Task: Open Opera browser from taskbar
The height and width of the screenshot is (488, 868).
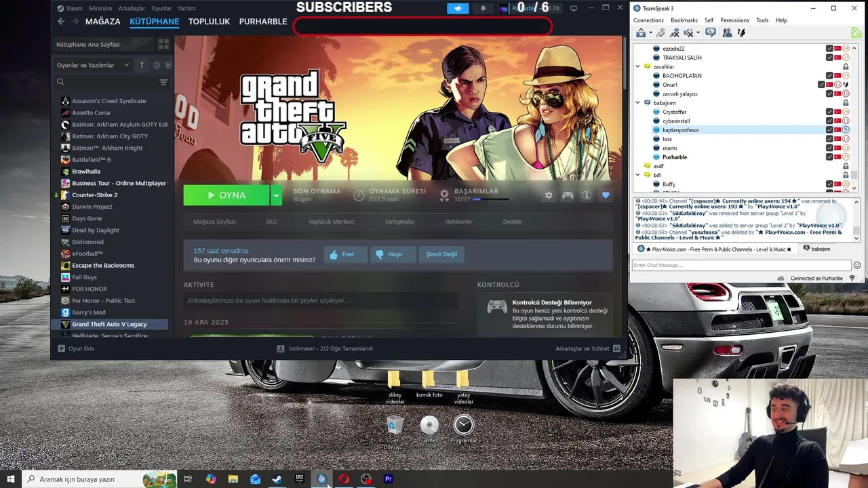Action: [344, 479]
